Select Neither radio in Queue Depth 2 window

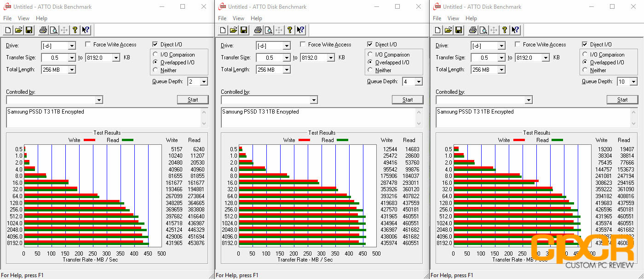pos(156,70)
